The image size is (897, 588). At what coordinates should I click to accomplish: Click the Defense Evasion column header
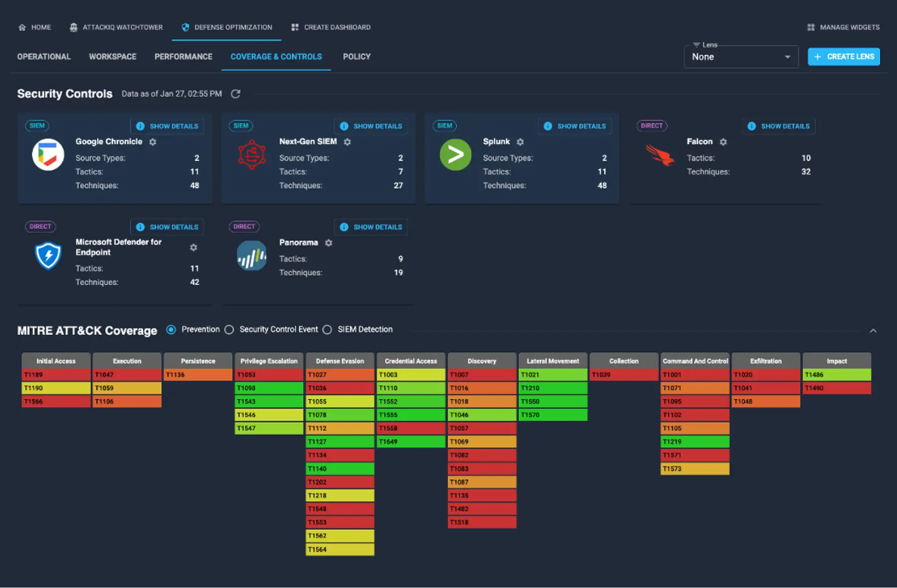tap(340, 361)
